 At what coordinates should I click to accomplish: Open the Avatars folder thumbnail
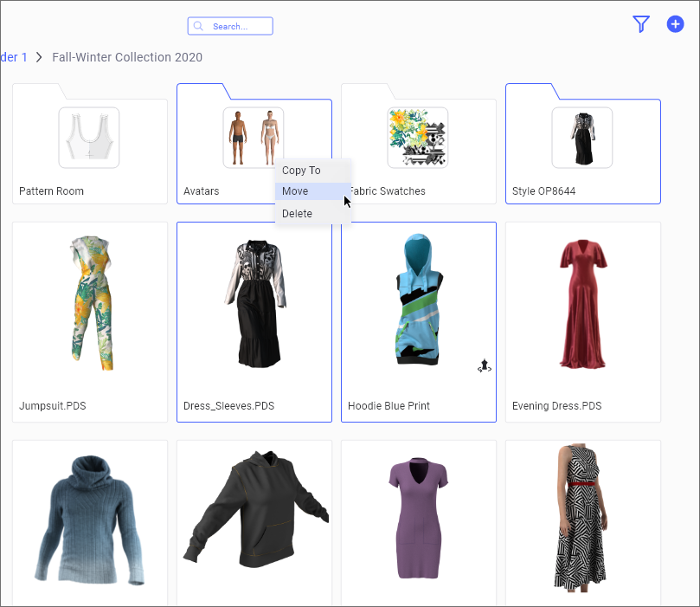click(254, 138)
